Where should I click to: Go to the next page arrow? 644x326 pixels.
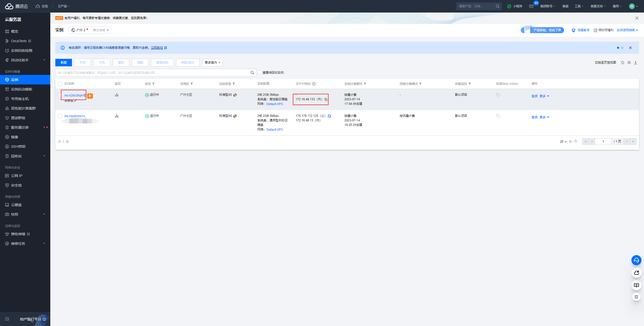pos(627,142)
